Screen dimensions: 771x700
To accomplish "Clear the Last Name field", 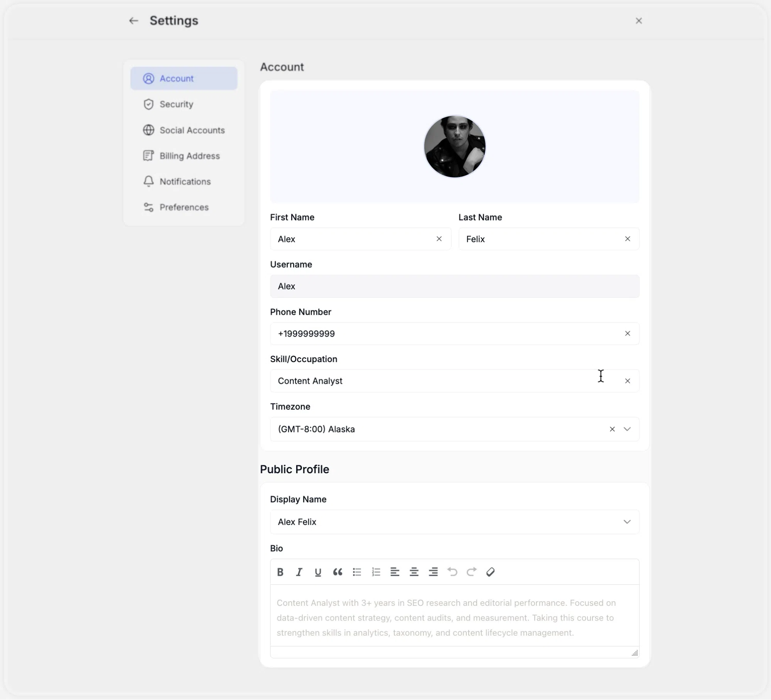I will pyautogui.click(x=628, y=239).
